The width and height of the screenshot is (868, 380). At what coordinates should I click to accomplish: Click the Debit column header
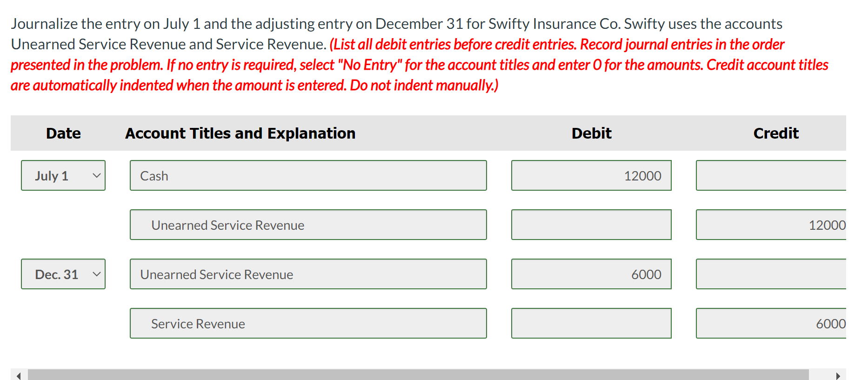(591, 133)
